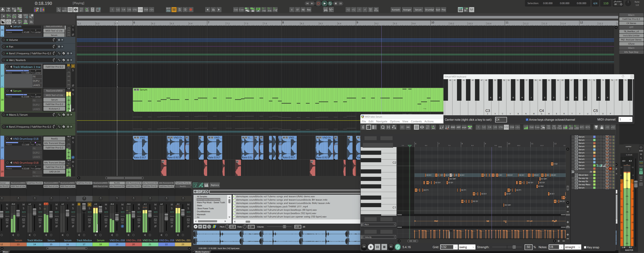The width and height of the screenshot is (644, 253).
Task: Collapse track list folder arrow beside 29
Action: [573, 172]
